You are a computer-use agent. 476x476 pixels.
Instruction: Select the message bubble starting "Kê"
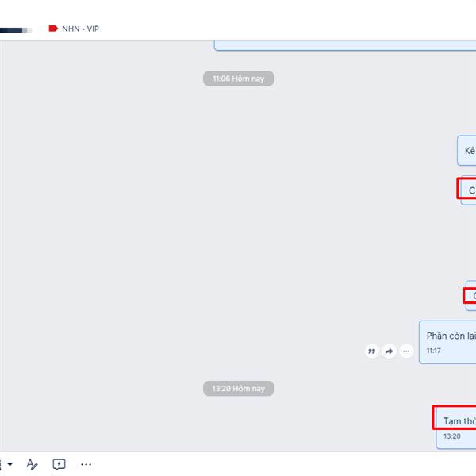coord(466,151)
